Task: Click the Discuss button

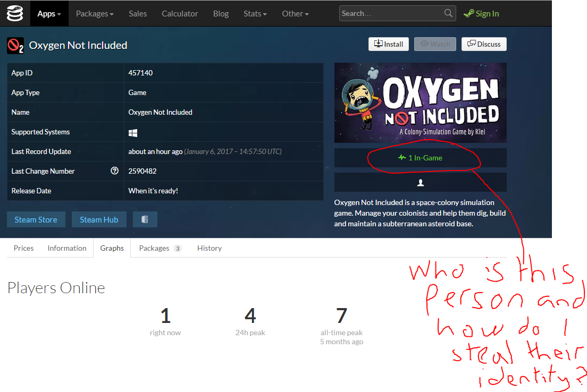Action: pos(484,44)
